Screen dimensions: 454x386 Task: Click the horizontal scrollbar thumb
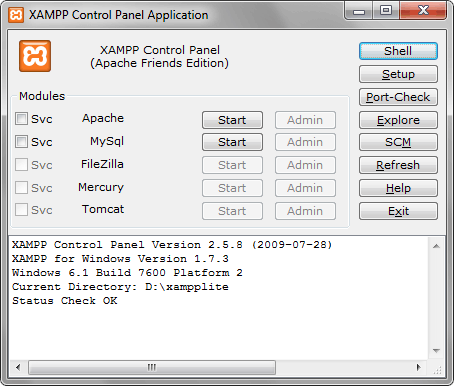tap(152, 367)
